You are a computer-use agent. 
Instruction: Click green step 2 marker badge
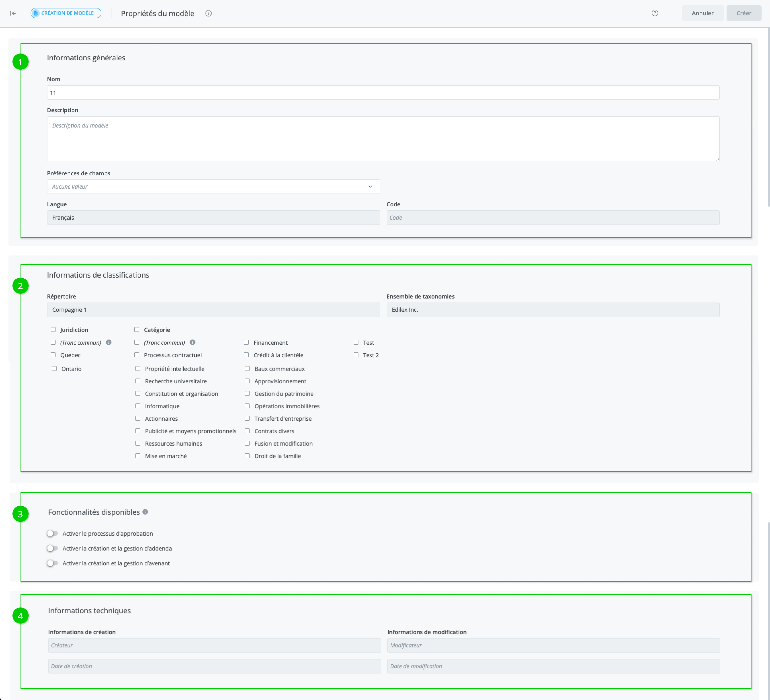pos(20,286)
